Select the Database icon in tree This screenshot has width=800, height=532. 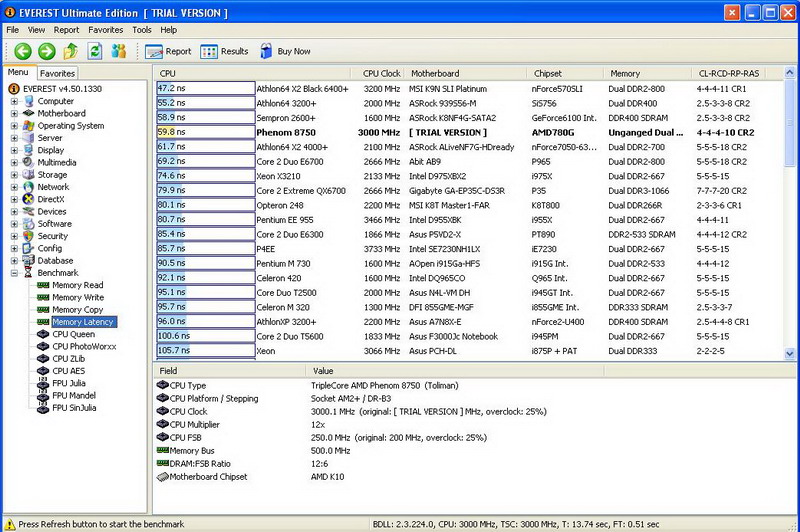tap(29, 261)
